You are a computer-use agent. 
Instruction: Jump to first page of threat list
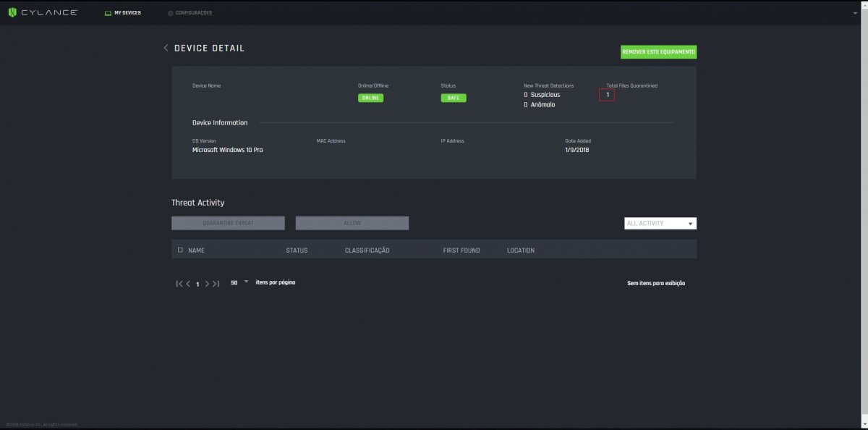[179, 284]
